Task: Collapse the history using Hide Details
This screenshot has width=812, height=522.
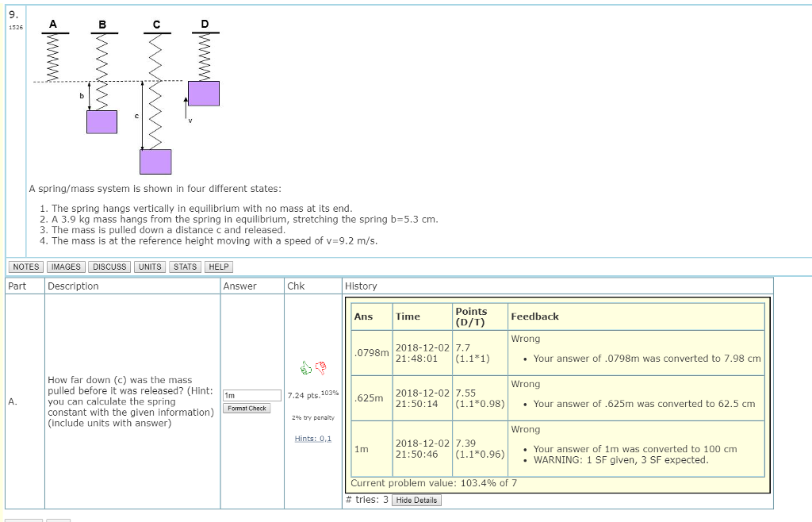Action: (x=416, y=500)
